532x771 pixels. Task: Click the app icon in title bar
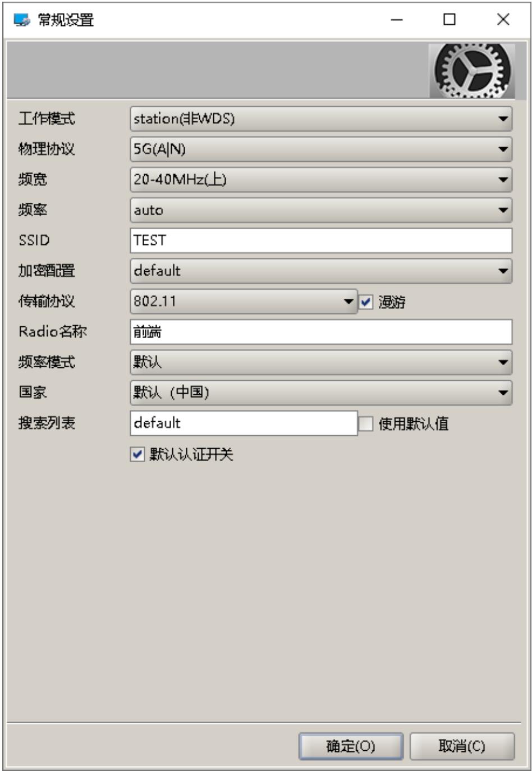tap(22, 20)
